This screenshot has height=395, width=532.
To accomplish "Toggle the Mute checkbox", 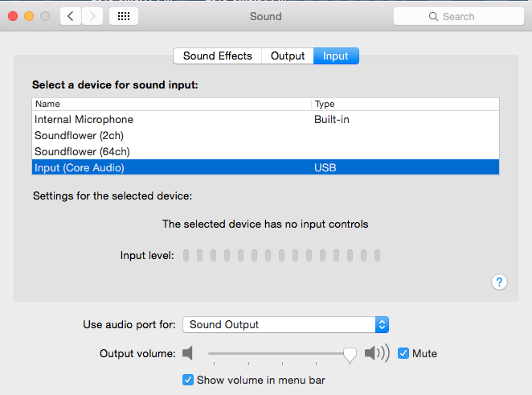I will click(403, 353).
